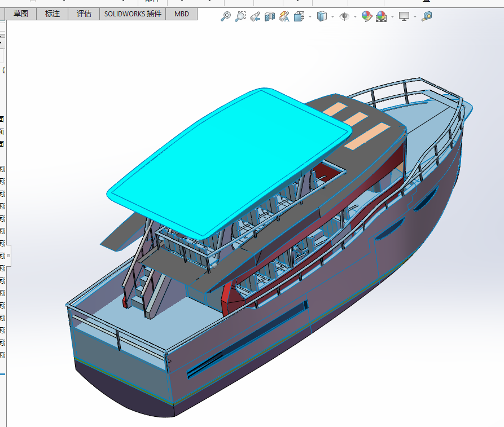
Task: Expand the Apply Scene dropdown arrow
Action: 392,16
